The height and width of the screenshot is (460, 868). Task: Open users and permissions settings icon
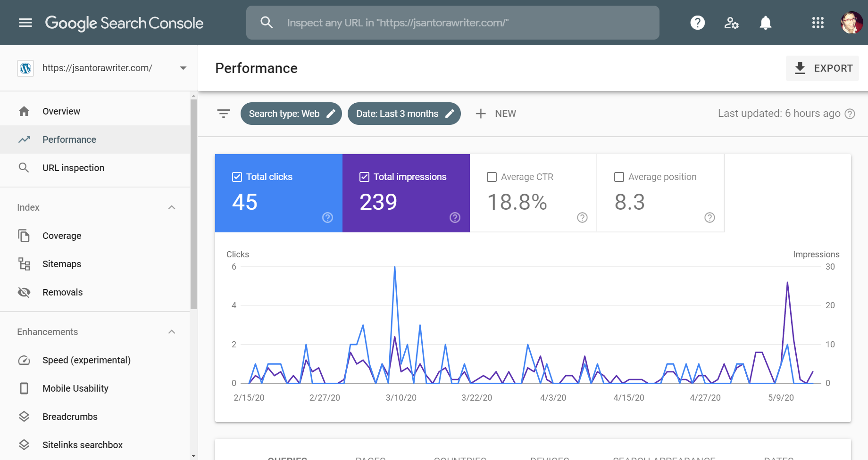coord(731,23)
